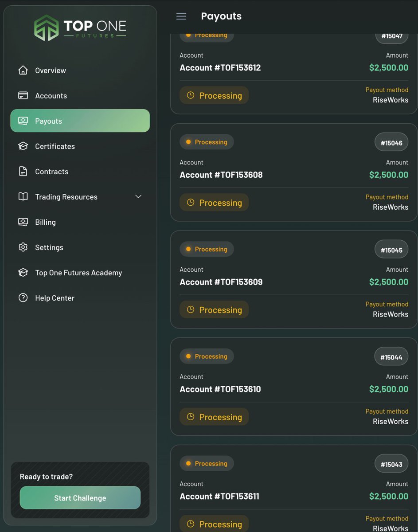Click the Top One Futures logo
418x532 pixels.
(80, 27)
